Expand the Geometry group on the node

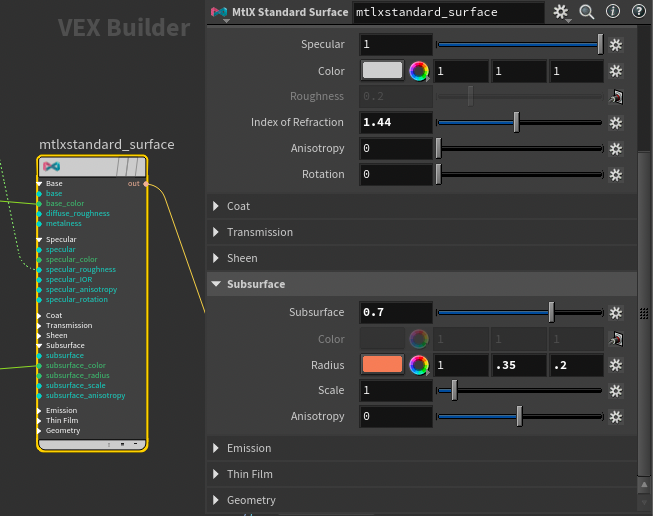pyautogui.click(x=40, y=431)
